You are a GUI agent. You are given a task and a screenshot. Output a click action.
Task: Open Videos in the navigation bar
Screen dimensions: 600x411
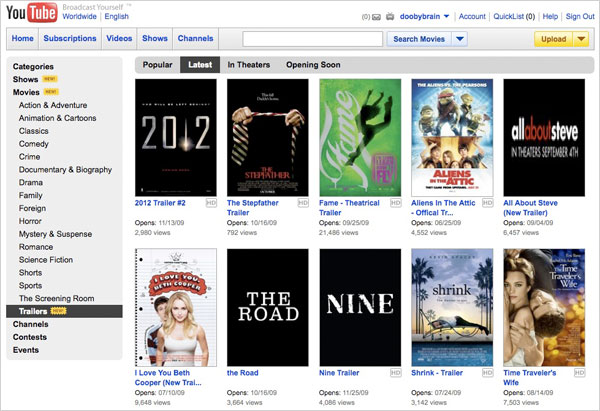click(119, 39)
